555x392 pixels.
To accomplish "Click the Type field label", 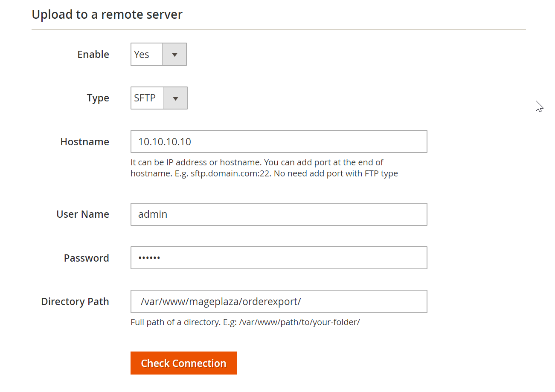I will [98, 98].
